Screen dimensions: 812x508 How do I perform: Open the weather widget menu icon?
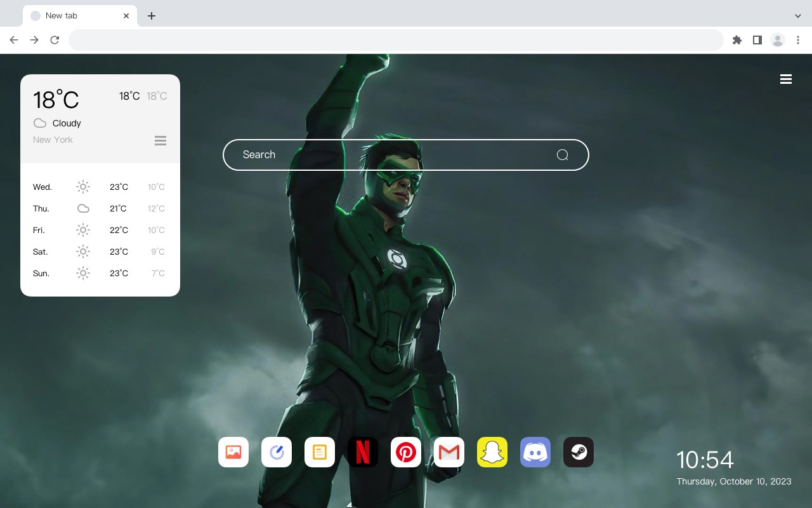click(x=160, y=140)
